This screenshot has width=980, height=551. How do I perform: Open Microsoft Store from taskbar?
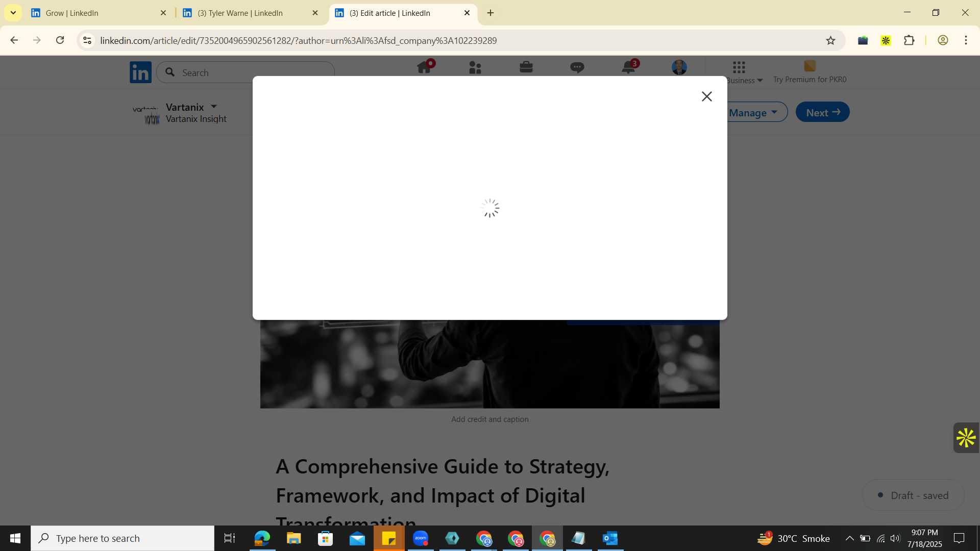click(325, 538)
